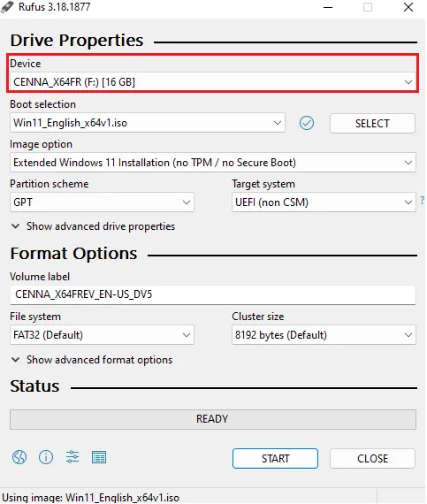
Task: Click the Rufus 3.18.1877 title text
Action: (54, 7)
